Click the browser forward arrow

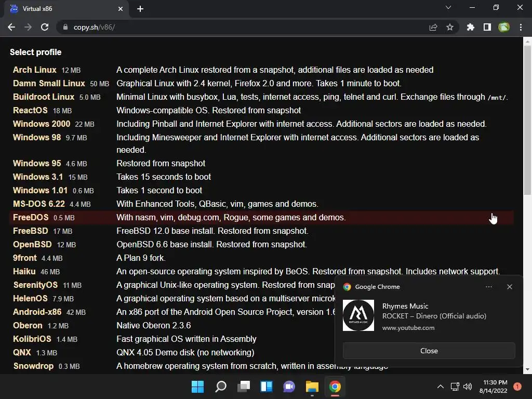tap(28, 27)
